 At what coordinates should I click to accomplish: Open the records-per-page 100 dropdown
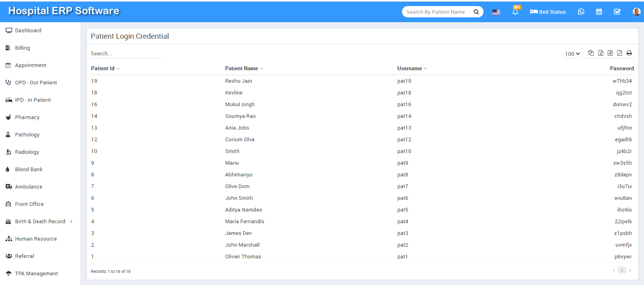pyautogui.click(x=572, y=54)
